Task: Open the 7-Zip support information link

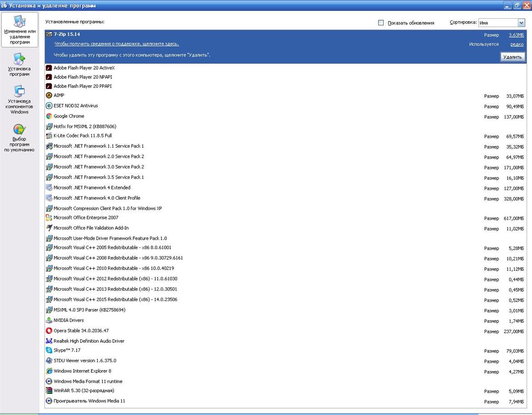Action: 117,44
